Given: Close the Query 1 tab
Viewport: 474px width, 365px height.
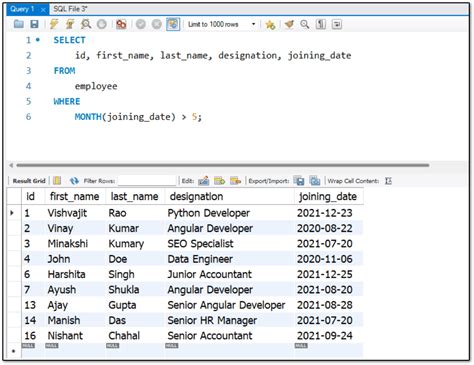Looking at the screenshot, I should click(43, 10).
